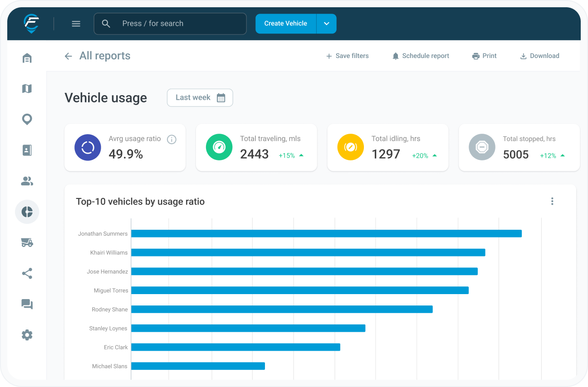
Task: Open the people/users icon in the sidebar
Action: (27, 181)
